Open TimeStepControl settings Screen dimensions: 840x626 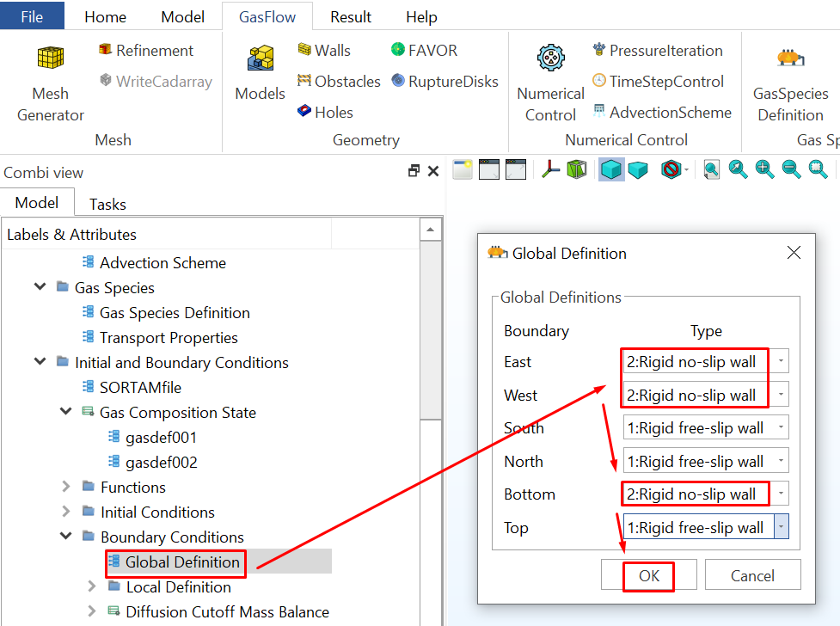(658, 82)
